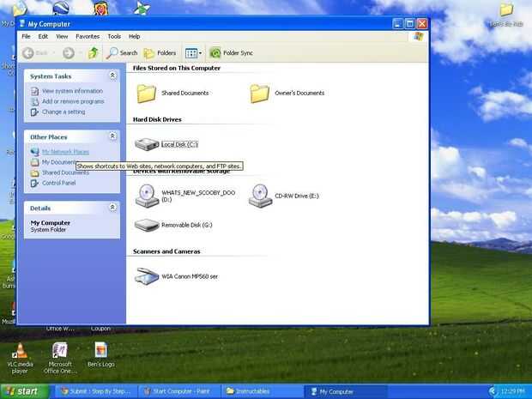
Task: Click the View system information icon
Action: point(34,91)
